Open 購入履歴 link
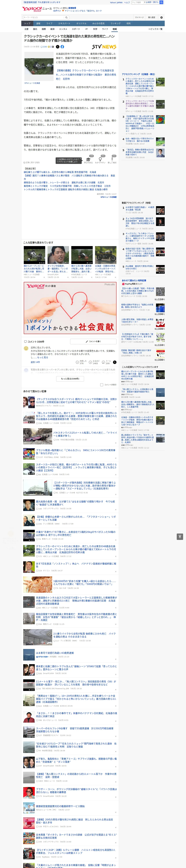The height and width of the screenshot is (868, 186). [152, 18]
